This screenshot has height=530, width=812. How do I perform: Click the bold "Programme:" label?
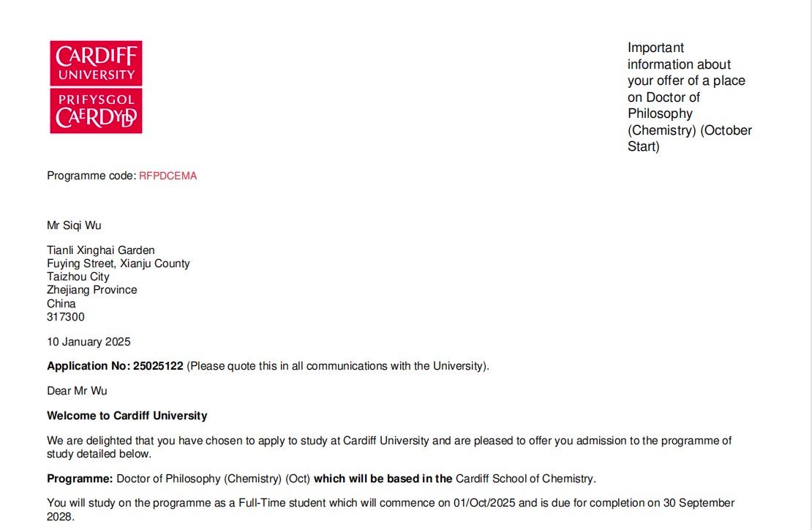pos(80,479)
